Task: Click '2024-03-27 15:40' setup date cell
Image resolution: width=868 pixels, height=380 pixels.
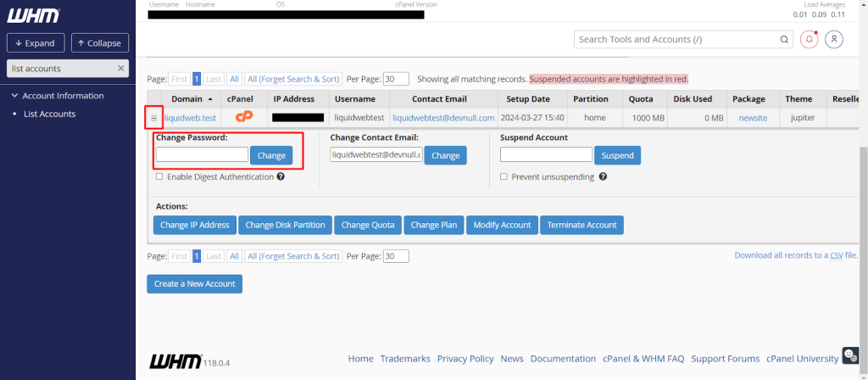Action: [x=532, y=118]
